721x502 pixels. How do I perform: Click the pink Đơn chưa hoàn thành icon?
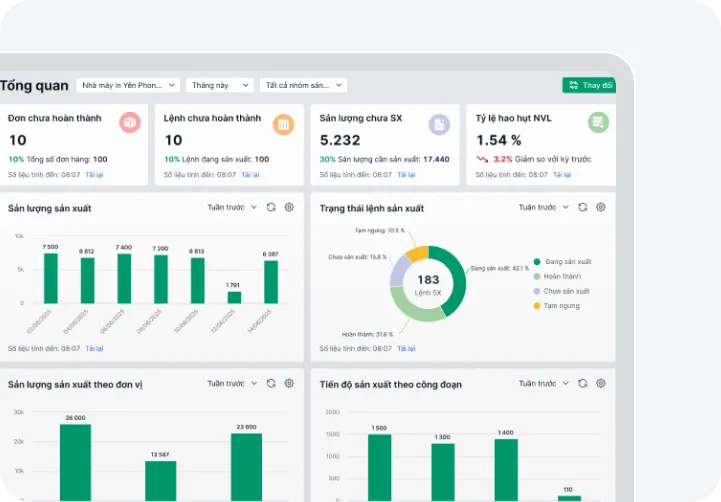[x=129, y=122]
